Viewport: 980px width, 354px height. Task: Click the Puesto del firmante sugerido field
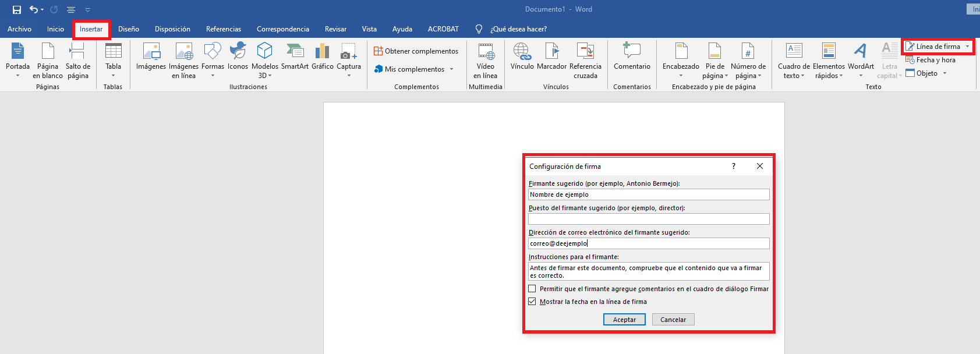pos(648,219)
